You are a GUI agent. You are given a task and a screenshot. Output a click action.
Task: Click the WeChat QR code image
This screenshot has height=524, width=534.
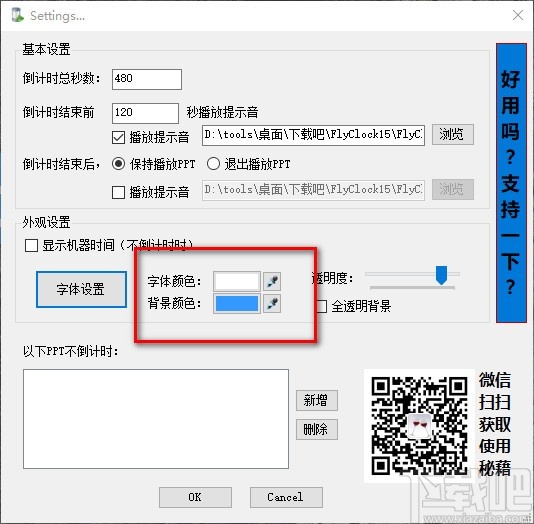pyautogui.click(x=419, y=426)
